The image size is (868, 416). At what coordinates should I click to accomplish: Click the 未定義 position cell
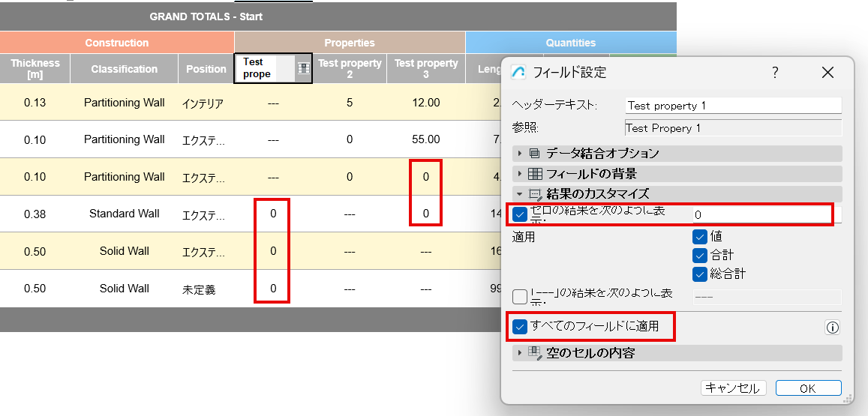coord(206,289)
